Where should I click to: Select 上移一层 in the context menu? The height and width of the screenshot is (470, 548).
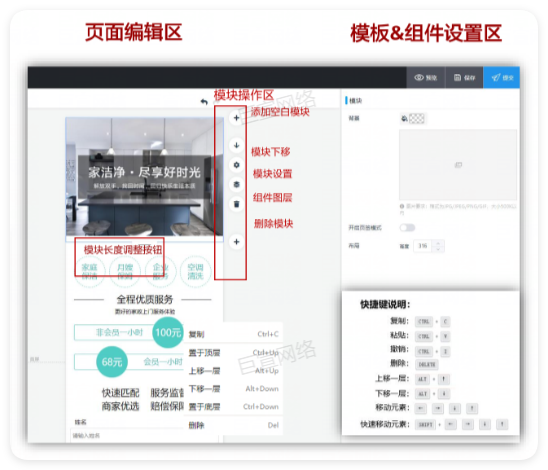233,371
